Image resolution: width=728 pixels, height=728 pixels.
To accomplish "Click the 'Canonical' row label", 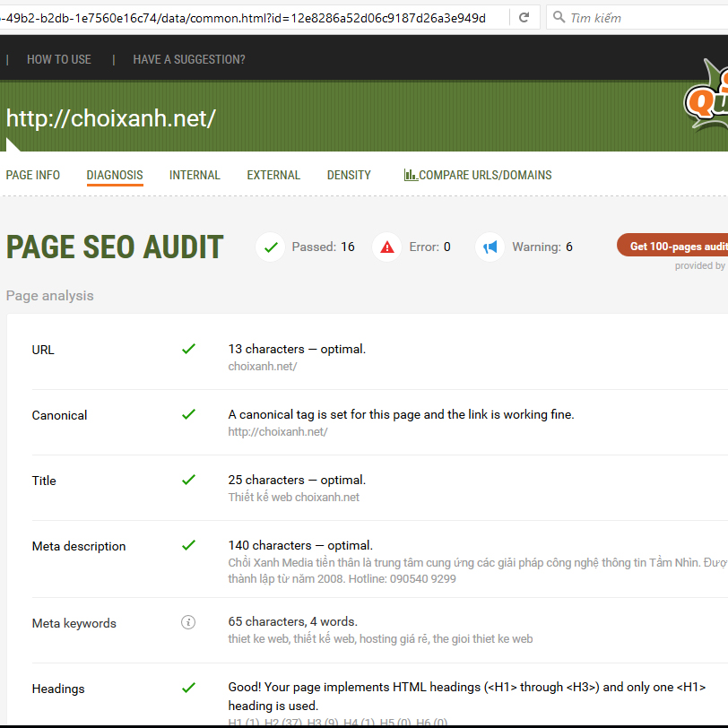I will click(59, 415).
